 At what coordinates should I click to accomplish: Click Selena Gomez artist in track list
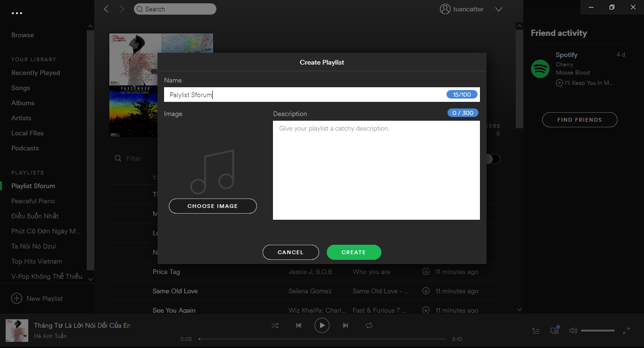pyautogui.click(x=310, y=291)
